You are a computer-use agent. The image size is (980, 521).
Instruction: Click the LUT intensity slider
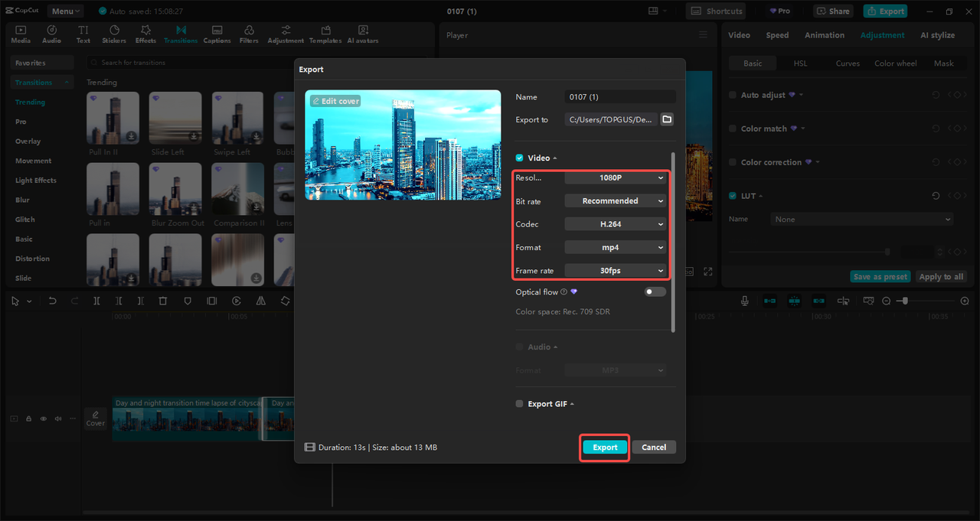tap(810, 252)
